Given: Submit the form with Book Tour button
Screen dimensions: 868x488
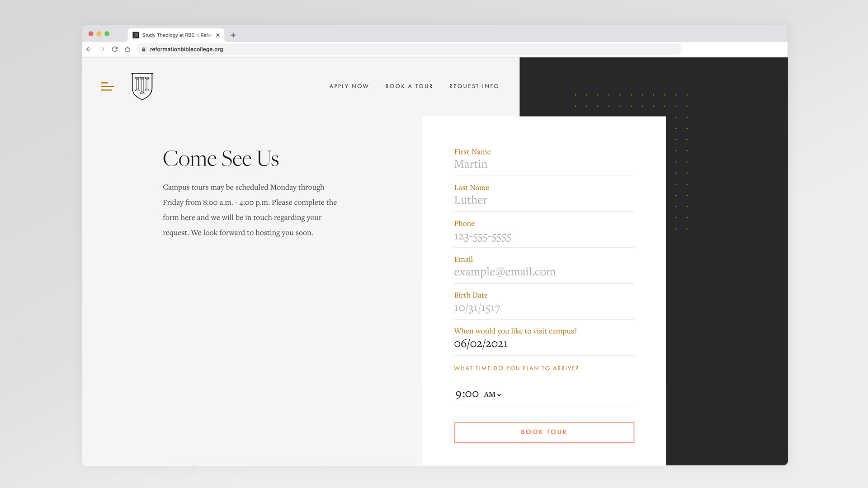Looking at the screenshot, I should coord(544,432).
